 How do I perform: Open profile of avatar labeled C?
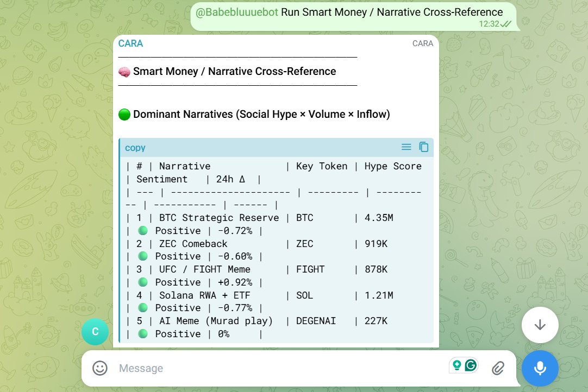tap(95, 332)
